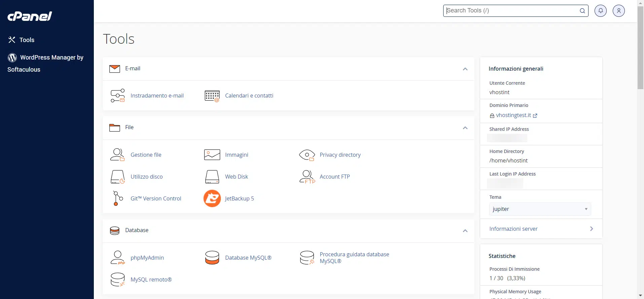Open Account FTP link
644x299 pixels.
point(335,177)
